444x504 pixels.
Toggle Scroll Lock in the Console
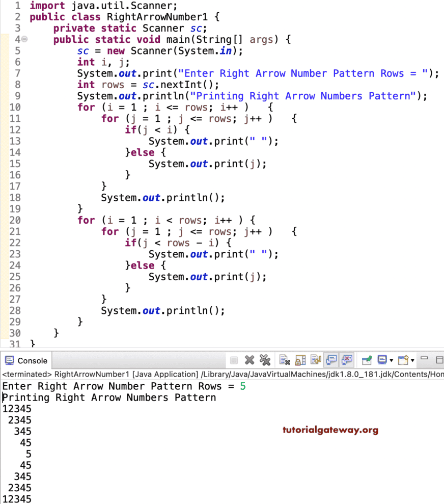(x=300, y=360)
